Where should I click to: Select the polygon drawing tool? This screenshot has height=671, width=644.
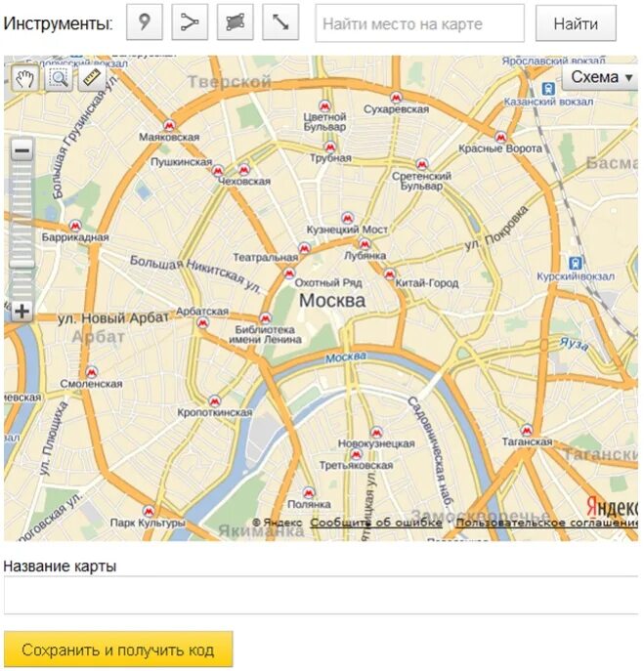(x=236, y=22)
